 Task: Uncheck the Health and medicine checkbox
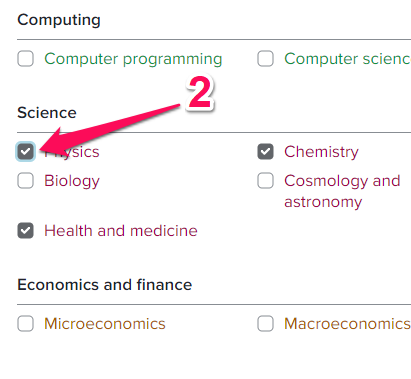[x=25, y=231]
